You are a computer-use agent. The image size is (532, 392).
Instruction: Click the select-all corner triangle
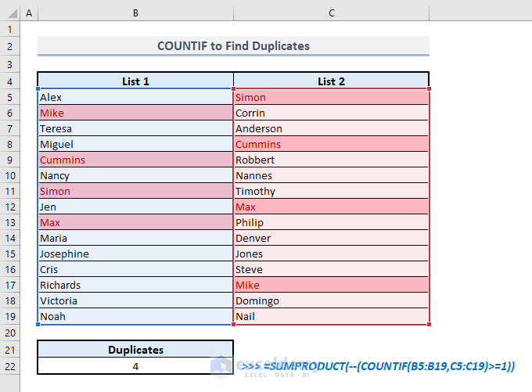[x=9, y=13]
